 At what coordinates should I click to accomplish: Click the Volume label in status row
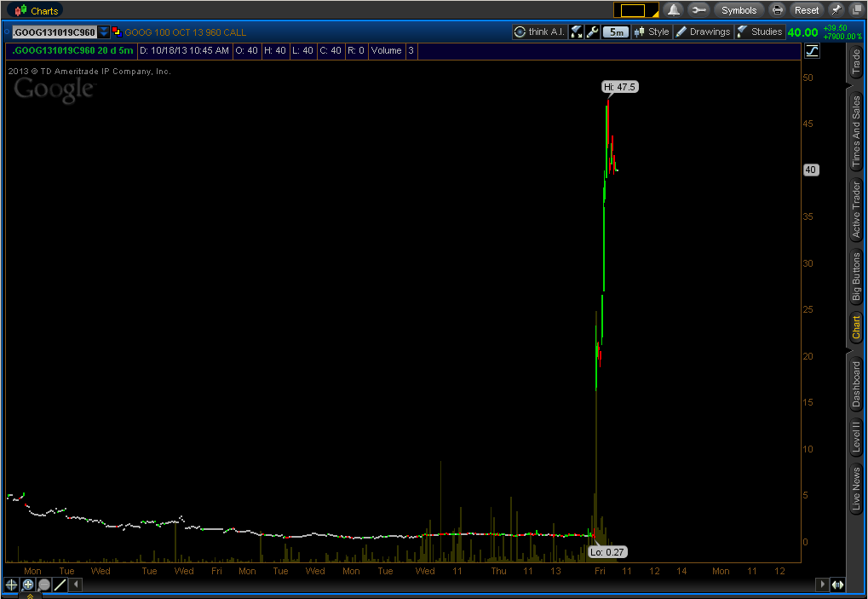(387, 50)
